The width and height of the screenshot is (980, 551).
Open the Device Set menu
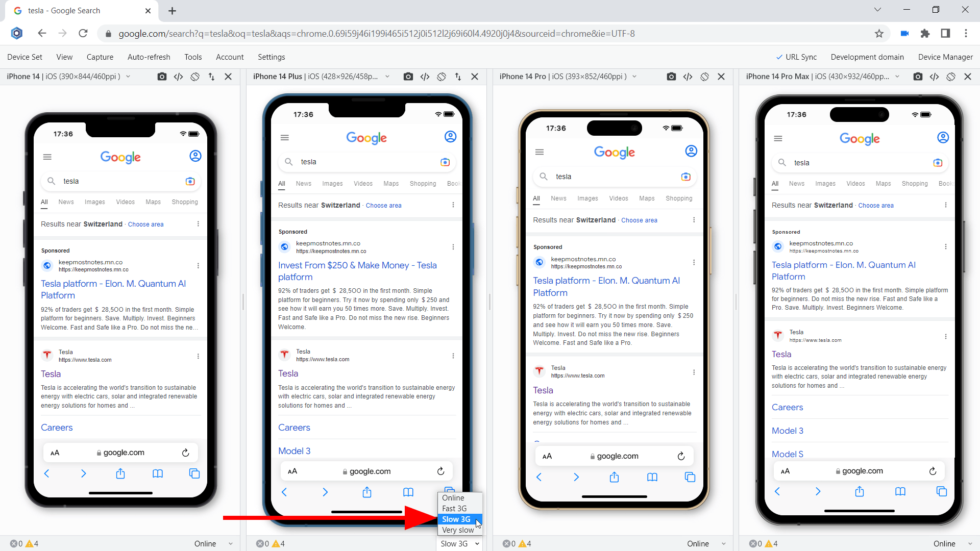(x=24, y=57)
